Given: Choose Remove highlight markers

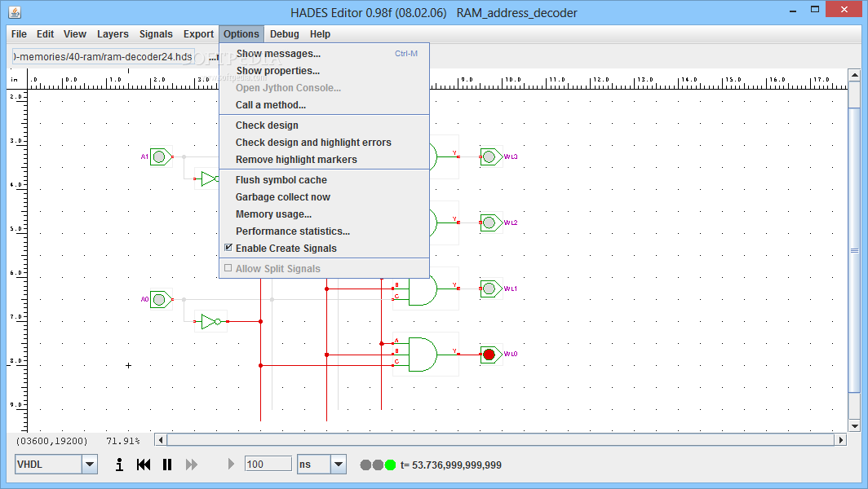Looking at the screenshot, I should [x=325, y=160].
